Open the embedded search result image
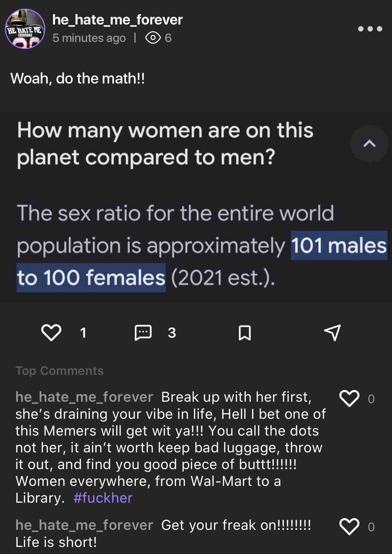Viewport: 392px width, 554px height. coord(196,207)
